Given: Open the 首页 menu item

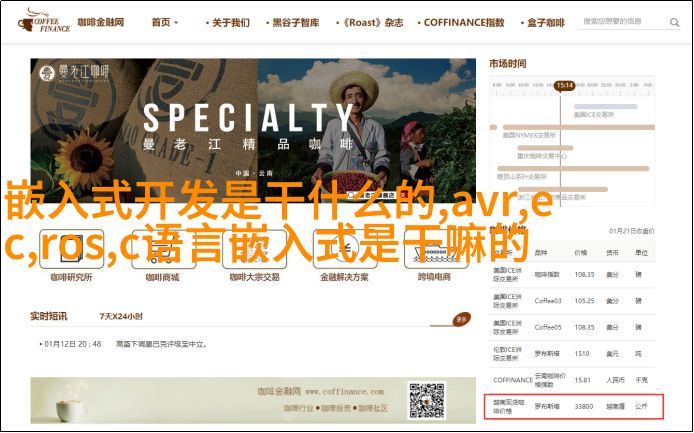Looking at the screenshot, I should 161,22.
